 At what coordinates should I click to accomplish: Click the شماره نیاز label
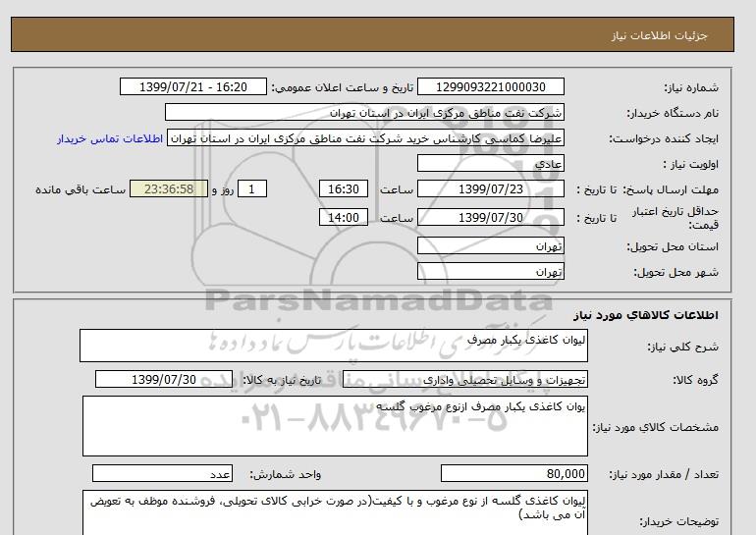click(x=691, y=87)
